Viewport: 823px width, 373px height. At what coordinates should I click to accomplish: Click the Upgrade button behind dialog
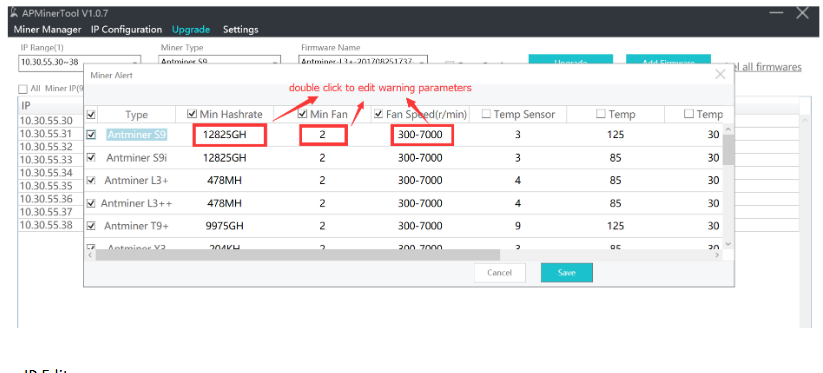click(571, 59)
